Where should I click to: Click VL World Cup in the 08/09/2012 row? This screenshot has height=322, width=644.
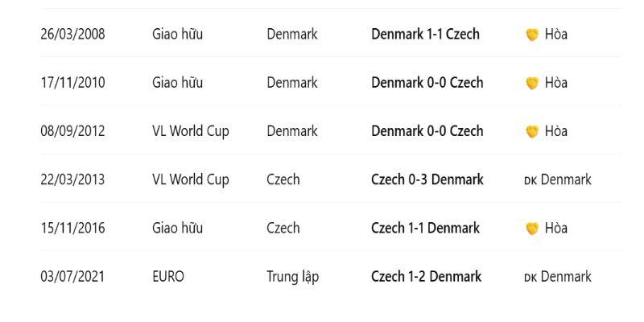pyautogui.click(x=190, y=131)
